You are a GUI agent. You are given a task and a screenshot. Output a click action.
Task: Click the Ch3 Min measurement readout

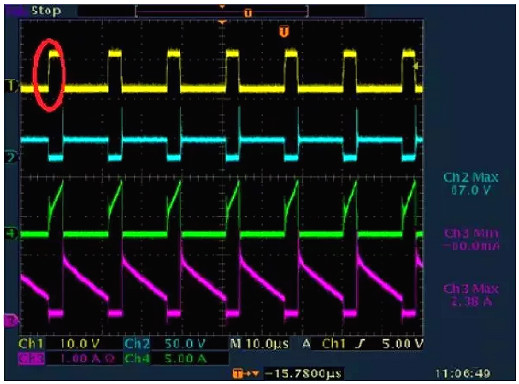(x=471, y=239)
